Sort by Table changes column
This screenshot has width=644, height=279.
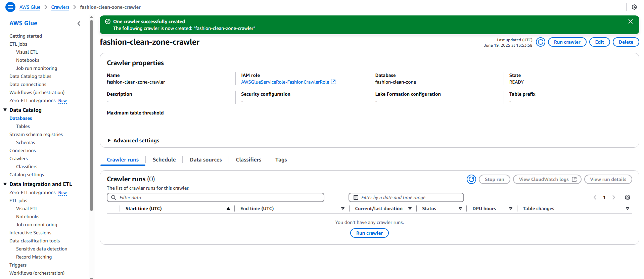coord(628,208)
